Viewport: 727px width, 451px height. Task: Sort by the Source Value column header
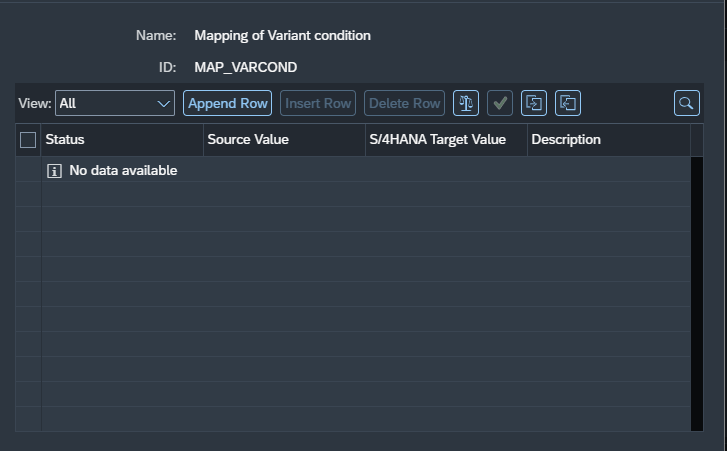285,140
